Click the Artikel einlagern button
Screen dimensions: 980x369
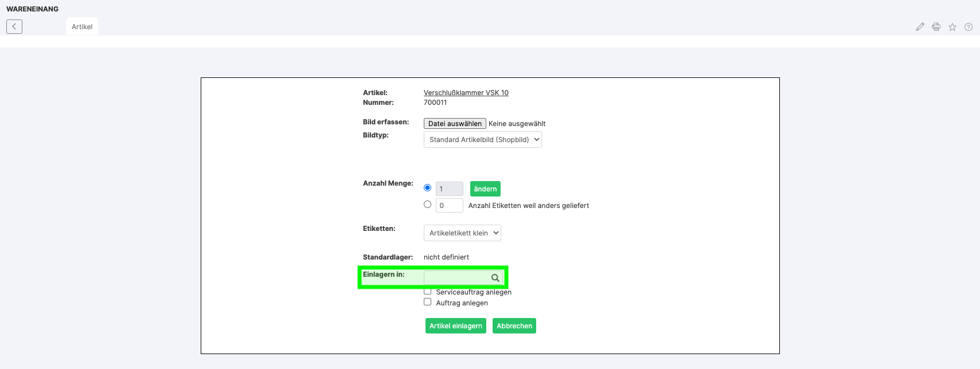[455, 326]
